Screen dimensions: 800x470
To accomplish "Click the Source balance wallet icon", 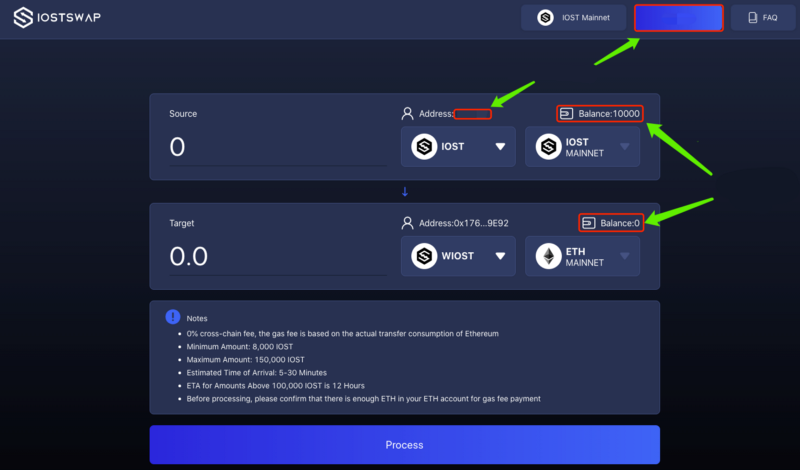I will tap(566, 113).
